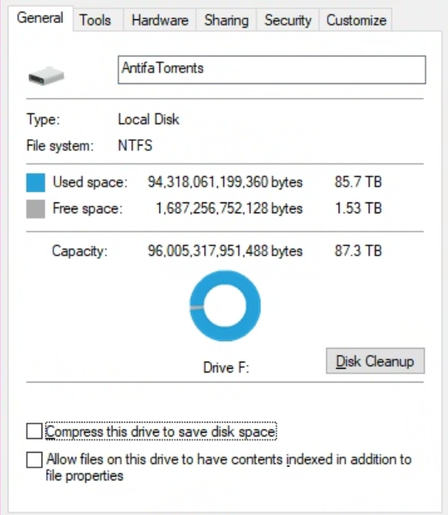Switch to the Tools tab
Image resolution: width=448 pixels, height=515 pixels.
95,20
